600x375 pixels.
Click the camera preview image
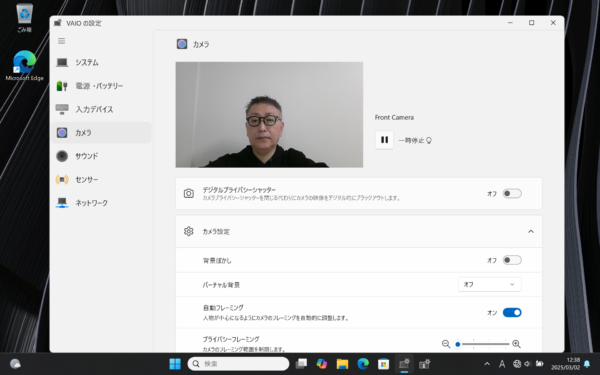point(269,114)
